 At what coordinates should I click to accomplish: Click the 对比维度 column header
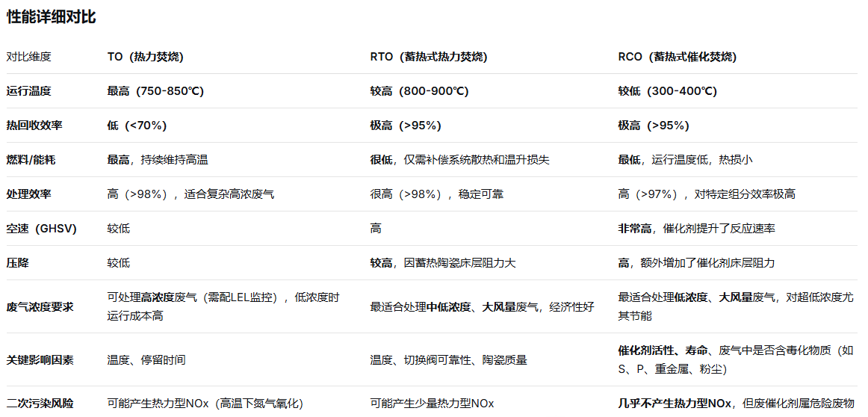click(x=29, y=57)
